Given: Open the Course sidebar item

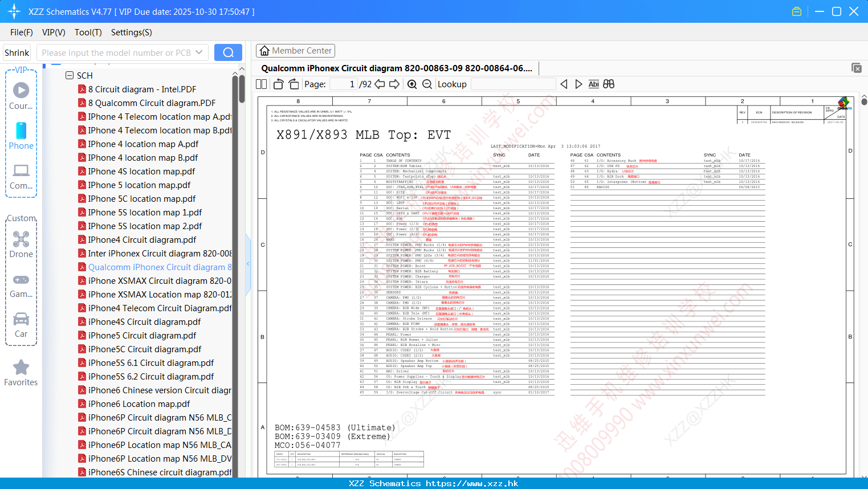Looking at the screenshot, I should 21,95.
